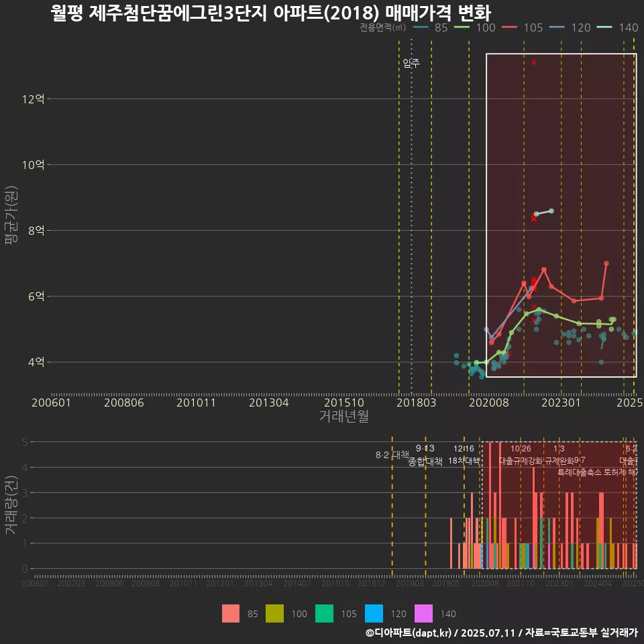The image size is (644, 644).
Task: Click the 140 pink legend swatch
Action: coord(423,613)
